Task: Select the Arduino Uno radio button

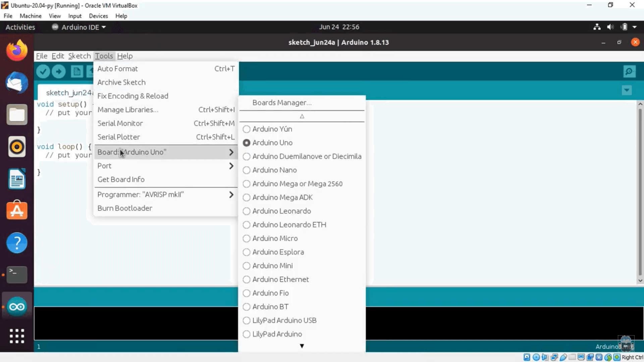Action: [x=247, y=143]
